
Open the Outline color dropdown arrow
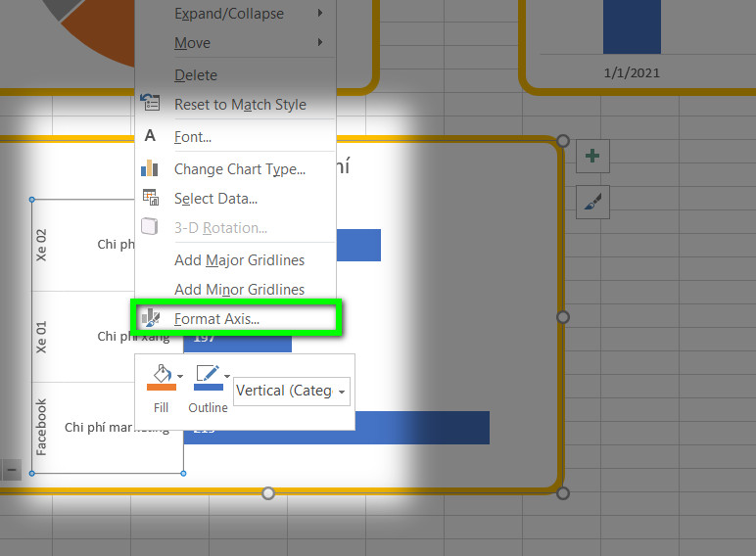pos(226,376)
